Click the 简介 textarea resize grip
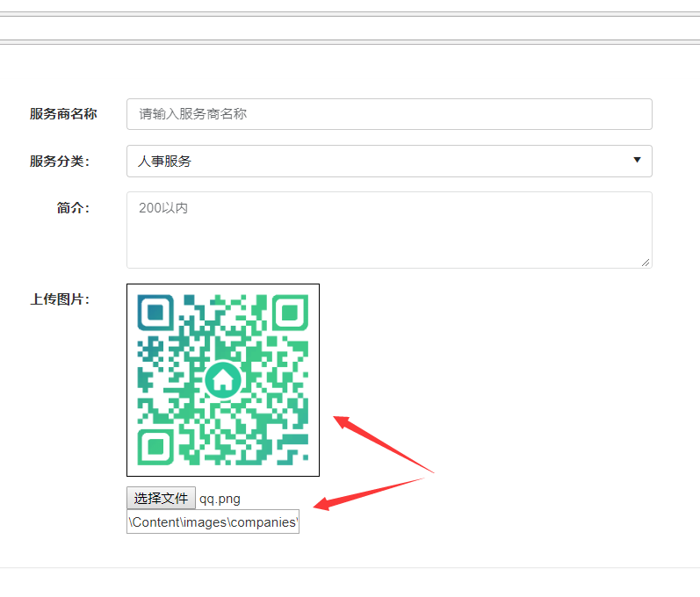This screenshot has width=700, height=597. tap(646, 263)
